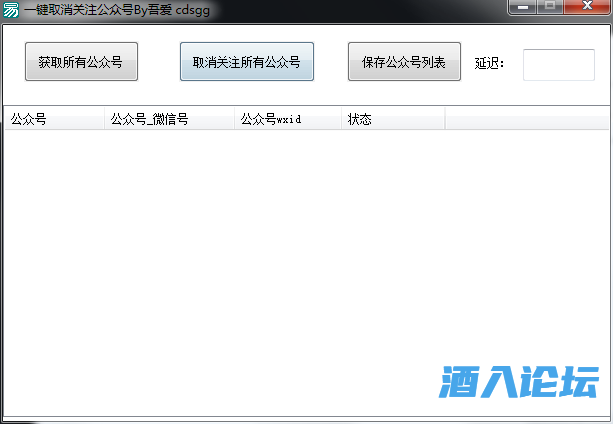Click divider between 公众号wxid and 状态 headers
Screen dimensions: 613x424
tap(342, 119)
